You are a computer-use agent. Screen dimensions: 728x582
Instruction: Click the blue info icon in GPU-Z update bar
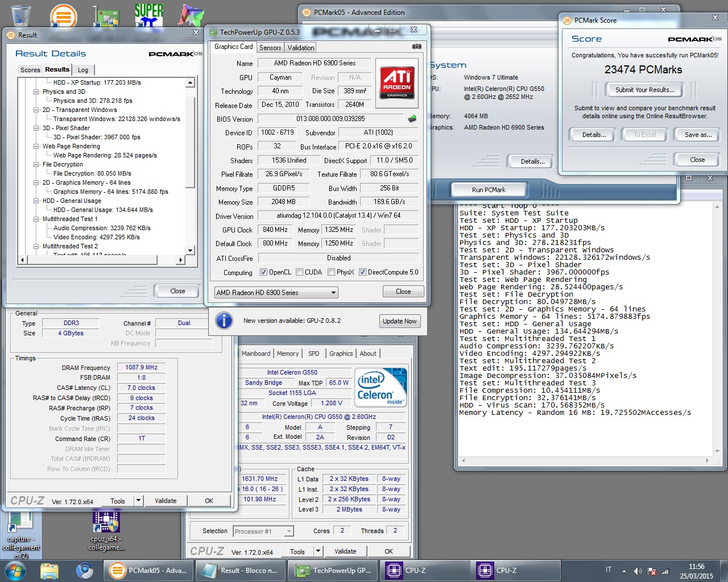[224, 321]
